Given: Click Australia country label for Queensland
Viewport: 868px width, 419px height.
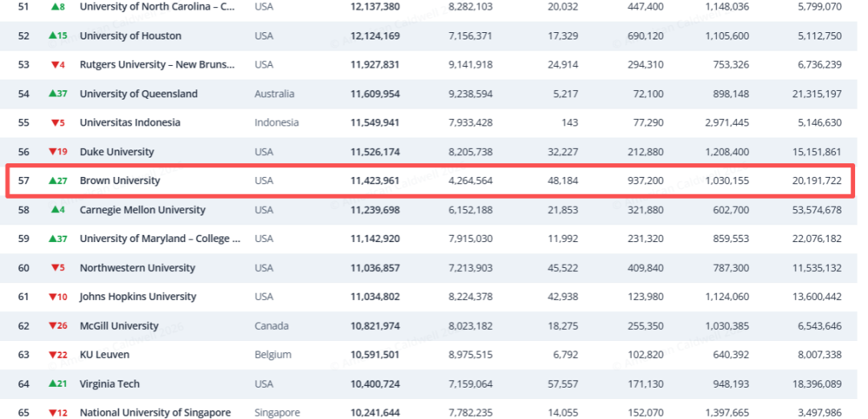Looking at the screenshot, I should tap(274, 93).
